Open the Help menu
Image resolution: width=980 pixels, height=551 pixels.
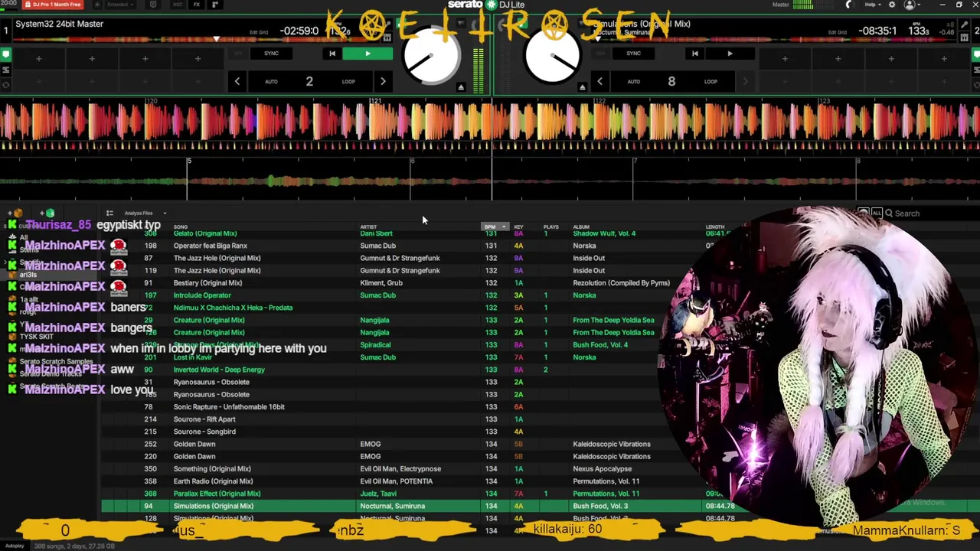(x=872, y=5)
